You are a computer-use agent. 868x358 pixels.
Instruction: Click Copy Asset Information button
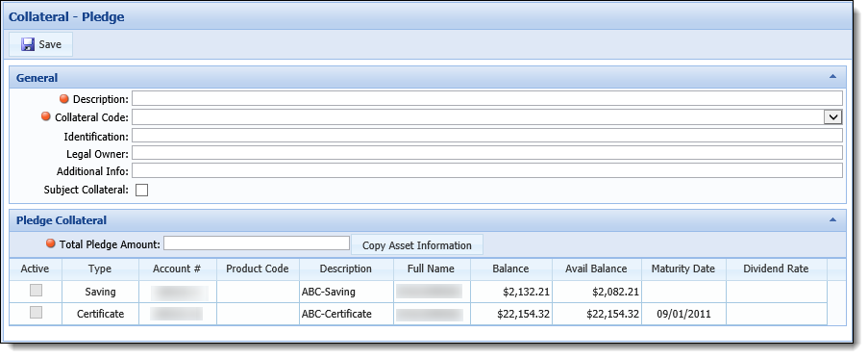[417, 245]
